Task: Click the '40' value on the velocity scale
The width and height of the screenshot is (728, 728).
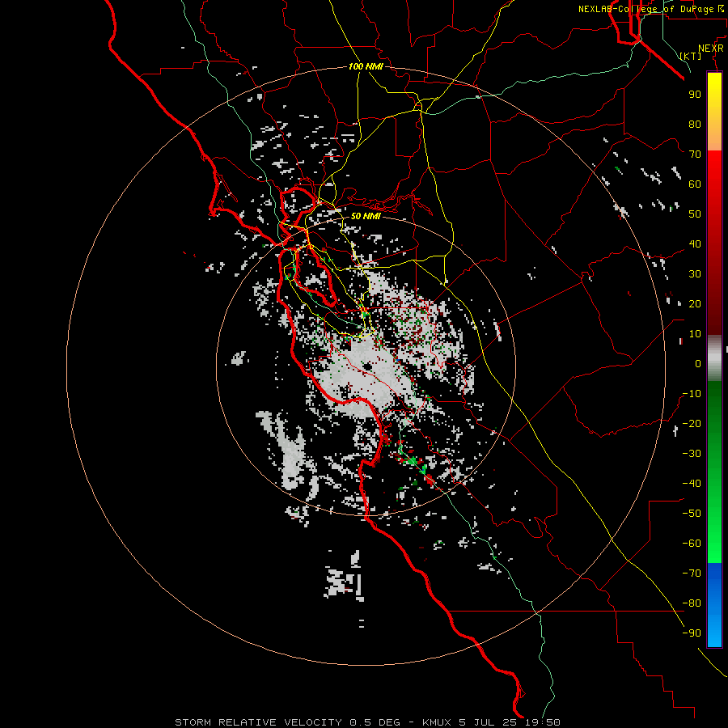Action: point(695,243)
